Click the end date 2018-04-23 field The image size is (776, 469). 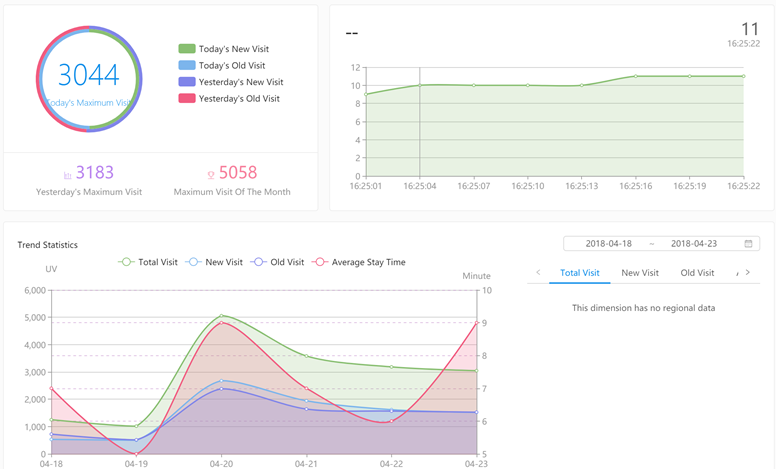tap(696, 244)
